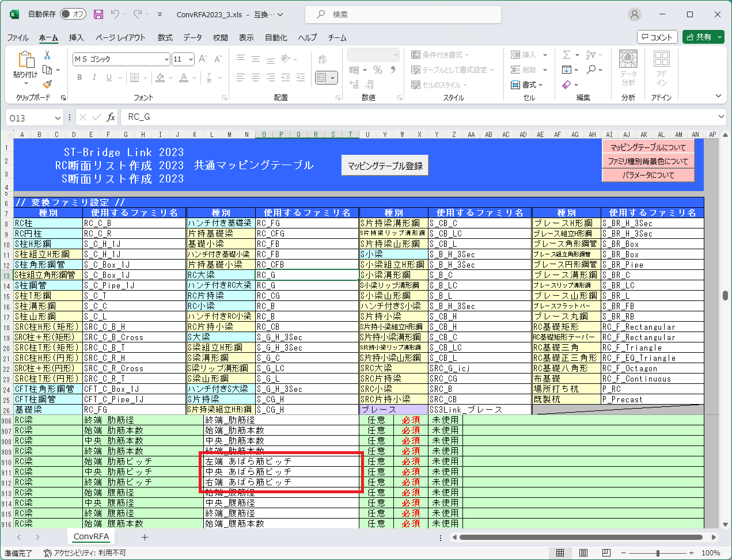This screenshot has width=732, height=560.
Task: Open the 書式 cell format dropdown
Action: pyautogui.click(x=527, y=85)
